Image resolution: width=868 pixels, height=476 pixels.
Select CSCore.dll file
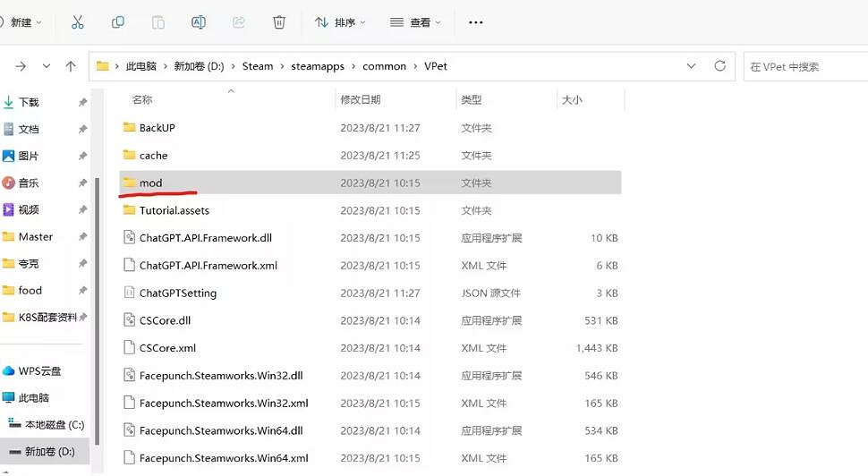[x=370, y=320]
